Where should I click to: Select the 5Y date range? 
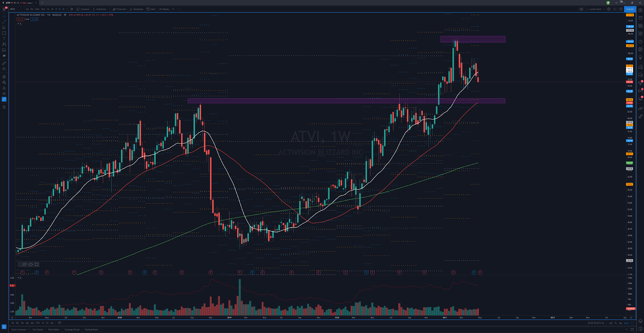(47, 323)
